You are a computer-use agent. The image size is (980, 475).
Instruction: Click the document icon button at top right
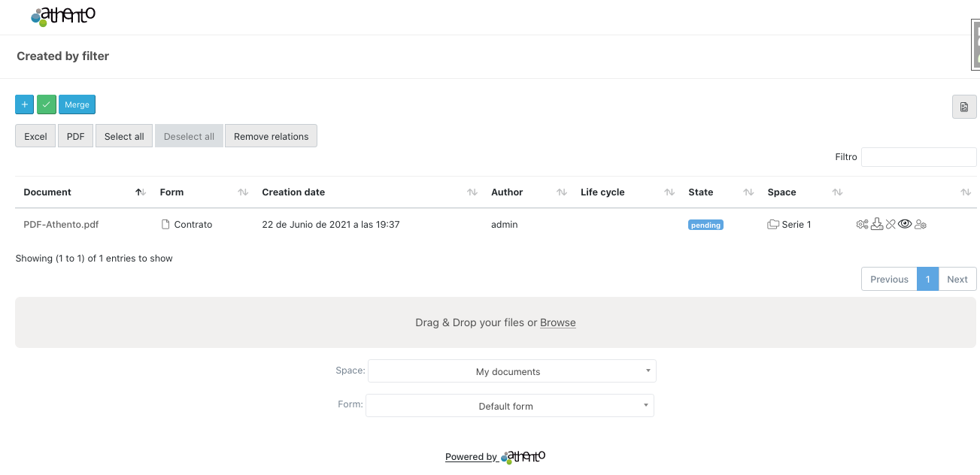click(963, 107)
